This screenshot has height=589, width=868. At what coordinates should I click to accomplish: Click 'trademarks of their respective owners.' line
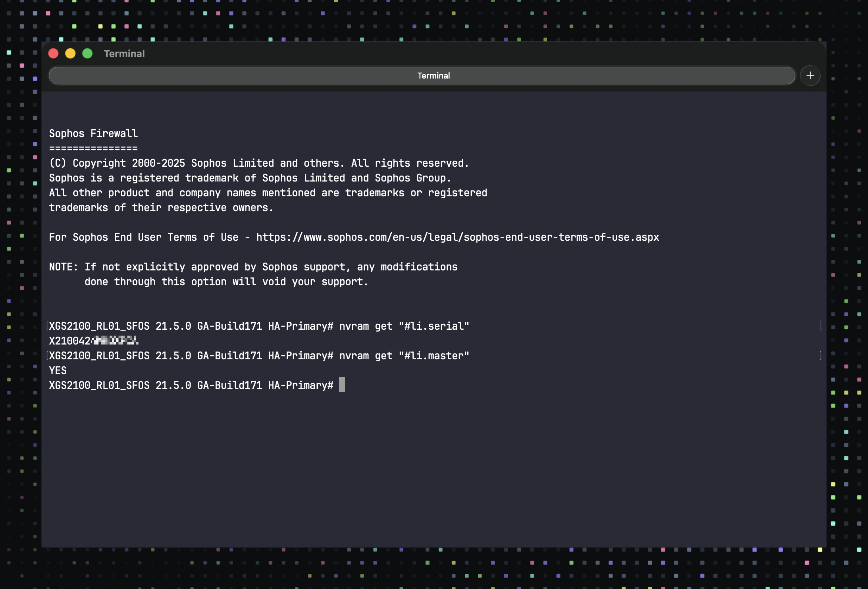161,207
